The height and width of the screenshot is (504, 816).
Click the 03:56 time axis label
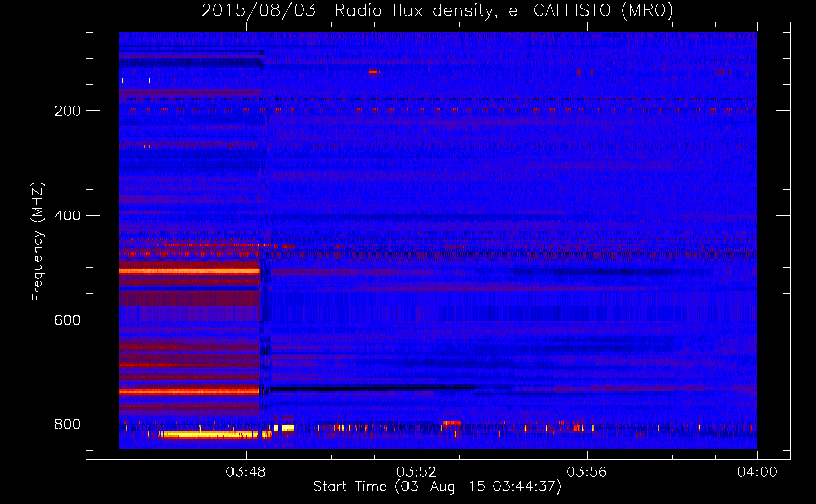(587, 472)
